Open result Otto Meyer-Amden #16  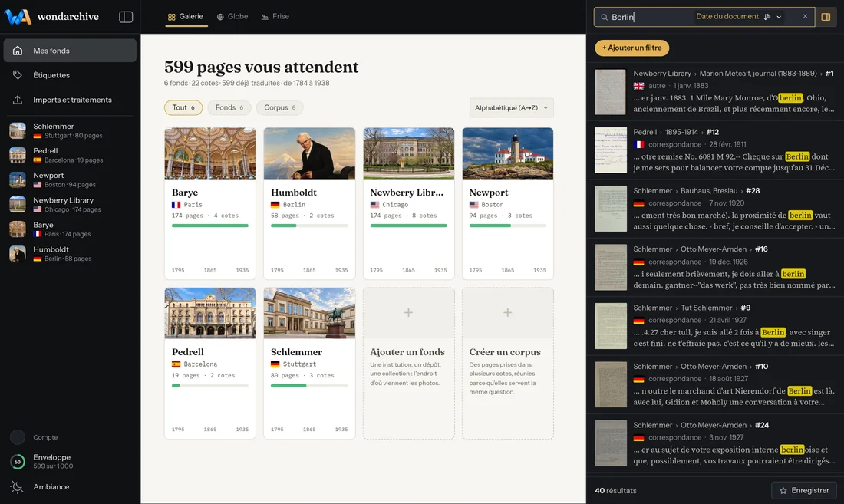click(715, 267)
